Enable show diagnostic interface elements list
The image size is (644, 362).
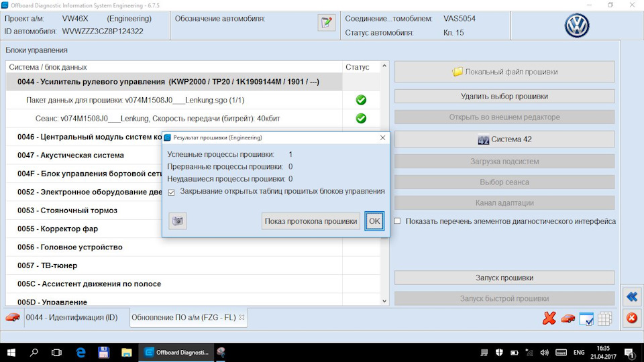[x=397, y=221]
